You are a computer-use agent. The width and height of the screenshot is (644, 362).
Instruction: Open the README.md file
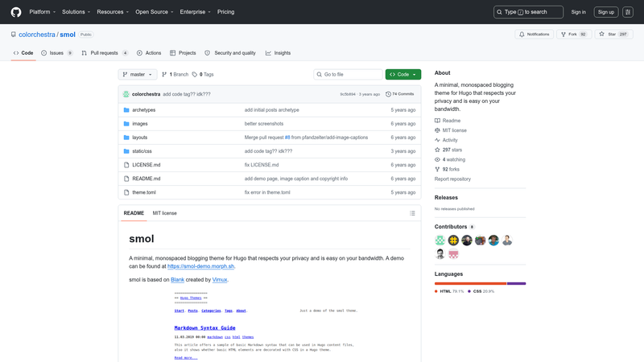(147, 179)
